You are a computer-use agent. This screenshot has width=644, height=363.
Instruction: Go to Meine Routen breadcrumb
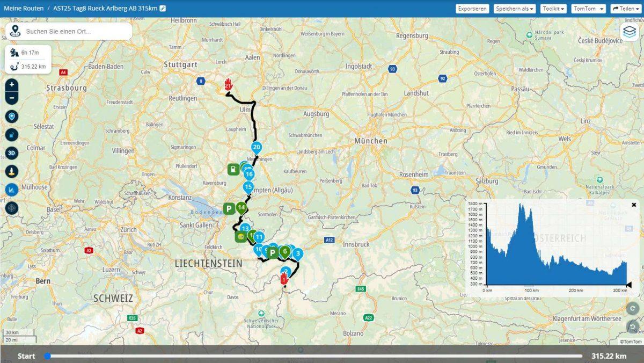pyautogui.click(x=24, y=9)
